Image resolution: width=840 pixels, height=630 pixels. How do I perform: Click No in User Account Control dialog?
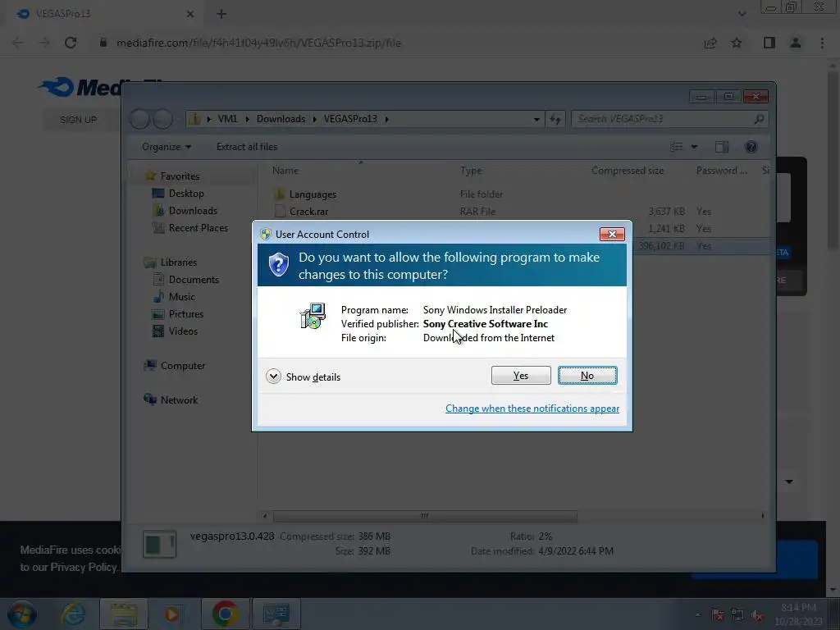tap(587, 376)
